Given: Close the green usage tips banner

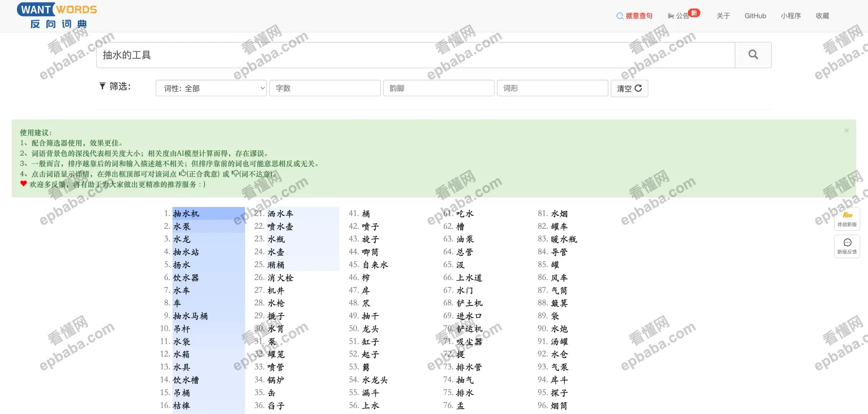Looking at the screenshot, I should coord(847,130).
